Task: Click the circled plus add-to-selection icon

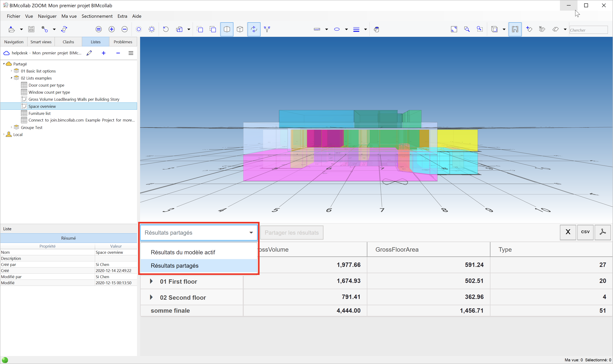Action: pyautogui.click(x=112, y=29)
